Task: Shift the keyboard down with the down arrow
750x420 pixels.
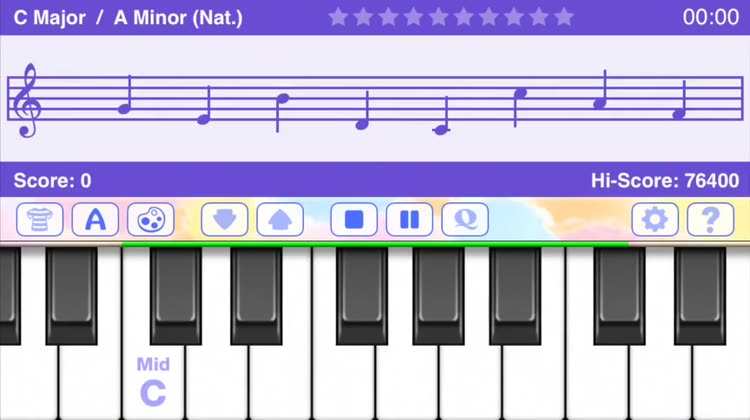Action: pyautogui.click(x=224, y=220)
